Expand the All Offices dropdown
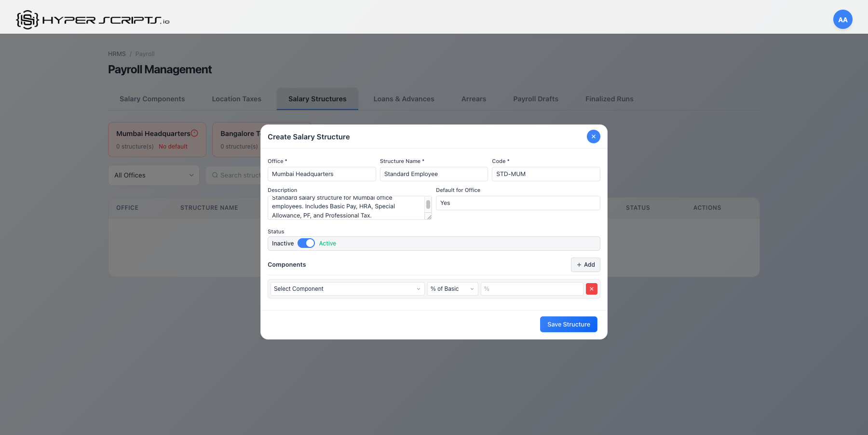Screen dimensions: 868x435 (x=153, y=175)
